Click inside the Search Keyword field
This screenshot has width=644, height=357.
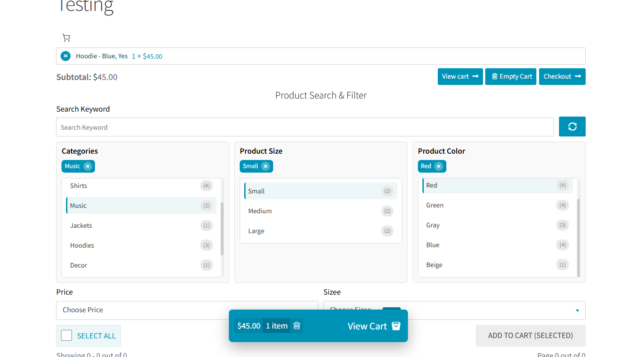[x=305, y=127]
